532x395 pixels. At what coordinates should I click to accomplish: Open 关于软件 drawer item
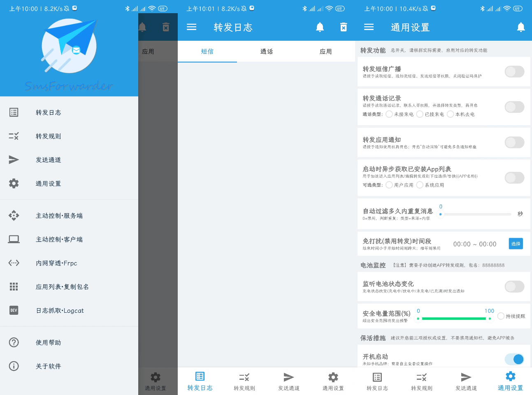tap(69, 366)
